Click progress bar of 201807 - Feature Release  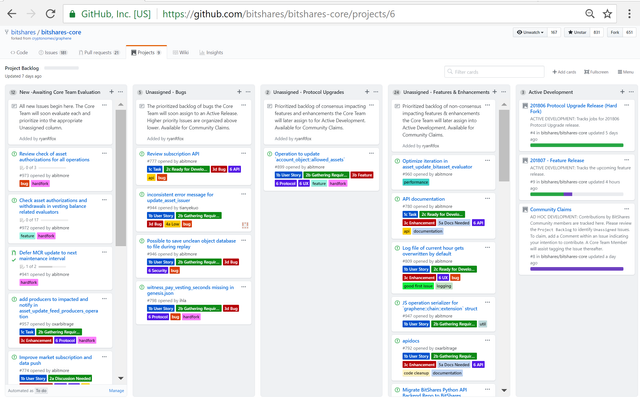[576, 194]
